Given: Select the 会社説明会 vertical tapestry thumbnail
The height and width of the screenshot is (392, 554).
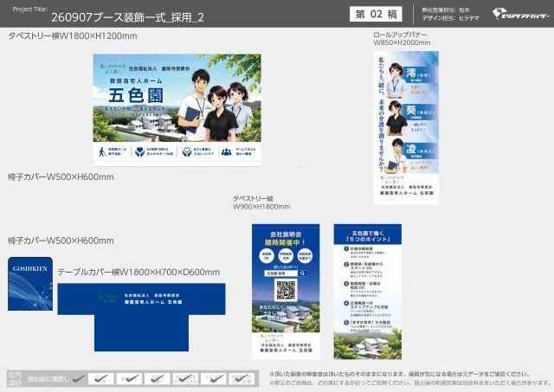Looking at the screenshot, I should click(286, 292).
